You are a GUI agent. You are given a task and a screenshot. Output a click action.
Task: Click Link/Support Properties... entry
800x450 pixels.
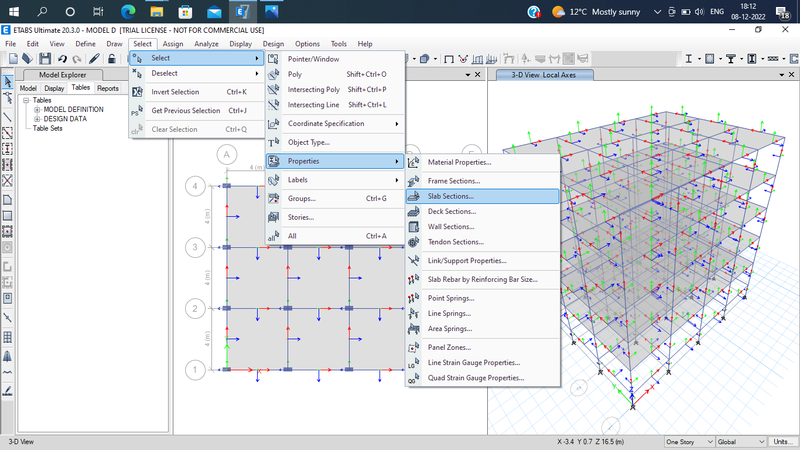click(x=483, y=261)
